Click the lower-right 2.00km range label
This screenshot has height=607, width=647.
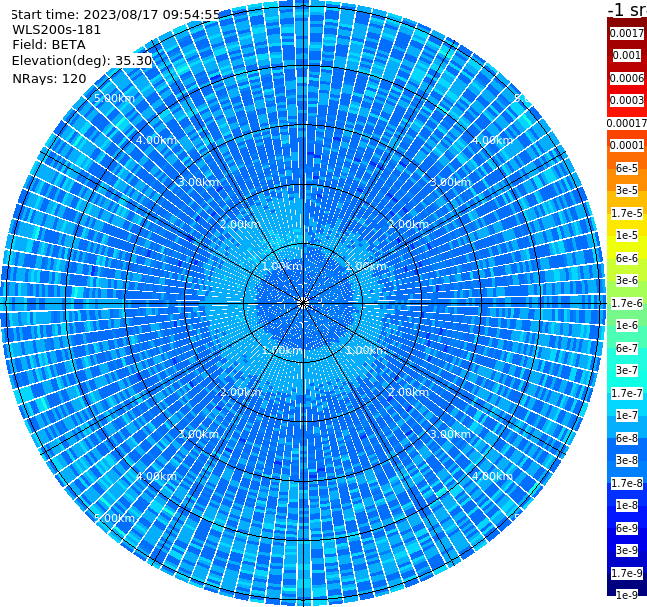click(409, 392)
